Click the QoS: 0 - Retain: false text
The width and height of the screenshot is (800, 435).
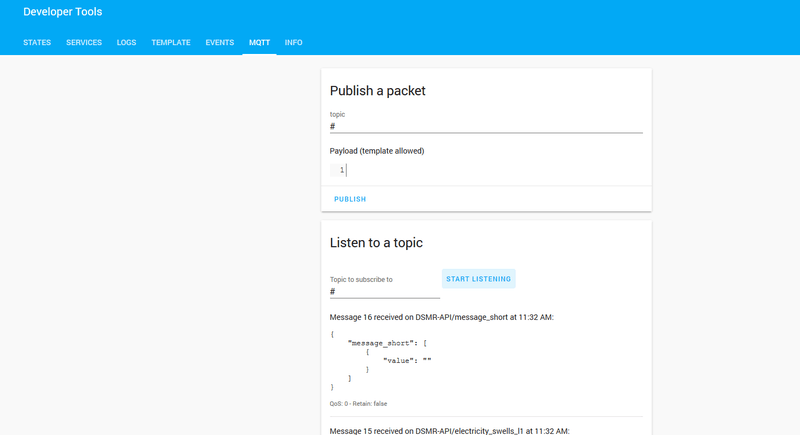(x=358, y=403)
